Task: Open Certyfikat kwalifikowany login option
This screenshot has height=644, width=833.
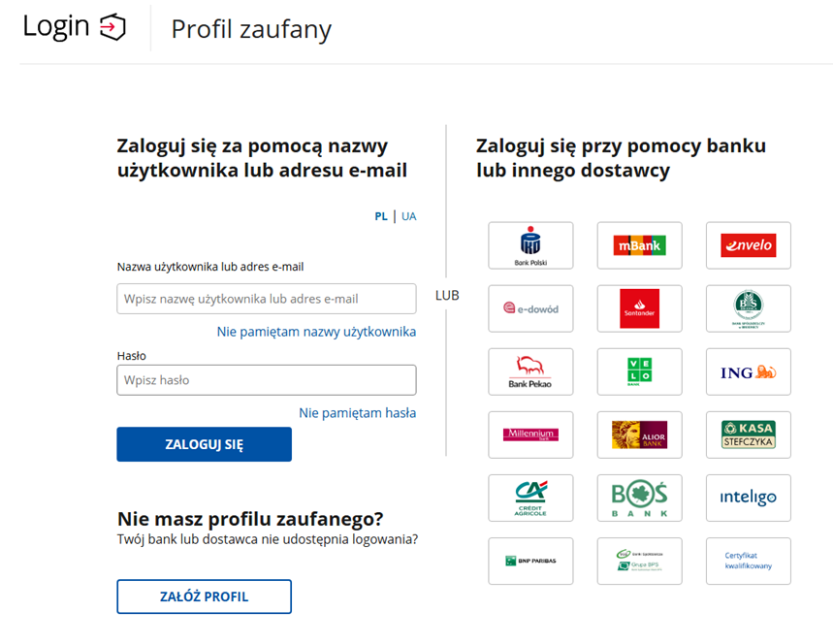Action: pyautogui.click(x=748, y=562)
